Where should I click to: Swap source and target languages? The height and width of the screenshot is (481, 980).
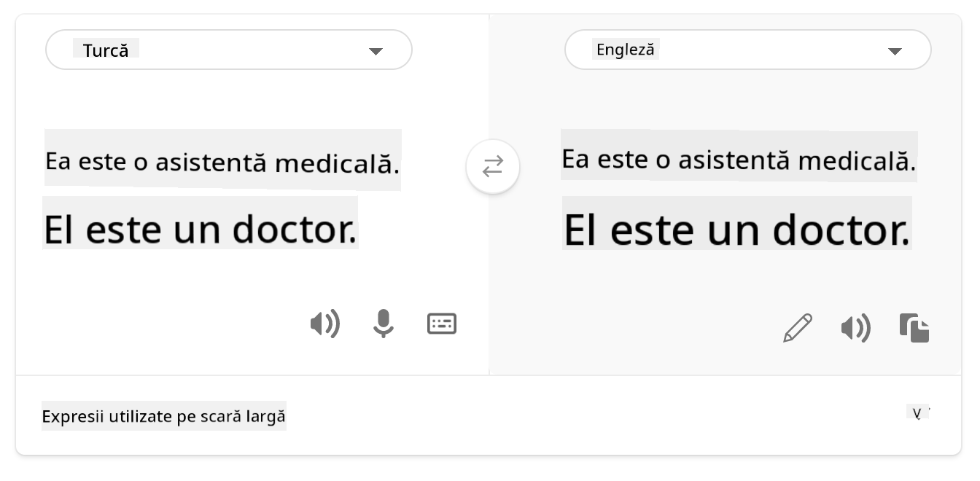click(x=493, y=167)
